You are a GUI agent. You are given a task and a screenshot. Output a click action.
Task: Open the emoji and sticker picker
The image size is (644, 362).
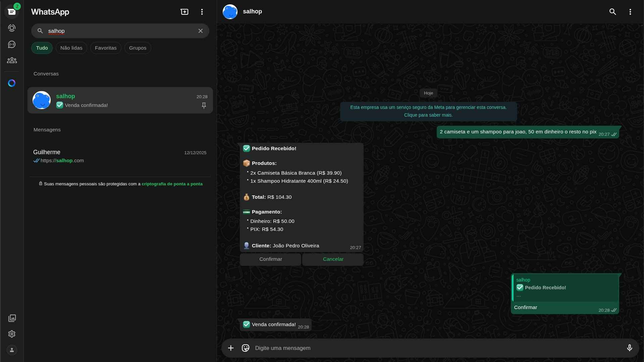246,348
